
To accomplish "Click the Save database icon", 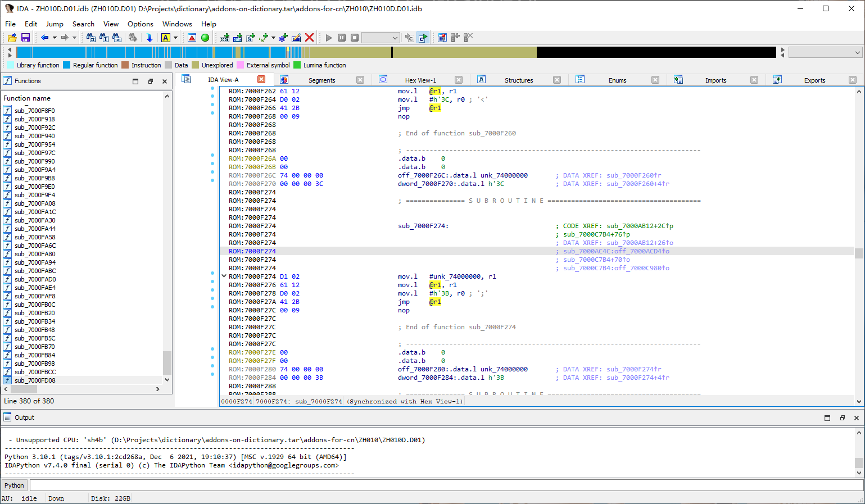I will [25, 38].
